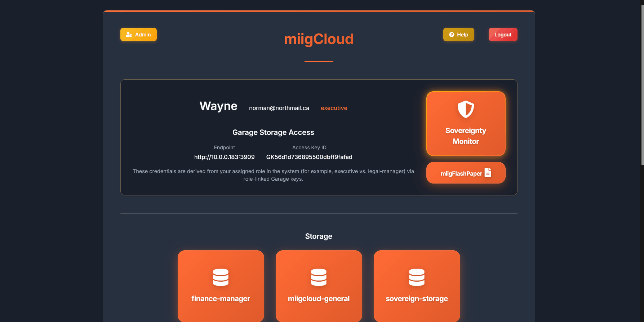Click the finance-manager database icon

(x=221, y=277)
